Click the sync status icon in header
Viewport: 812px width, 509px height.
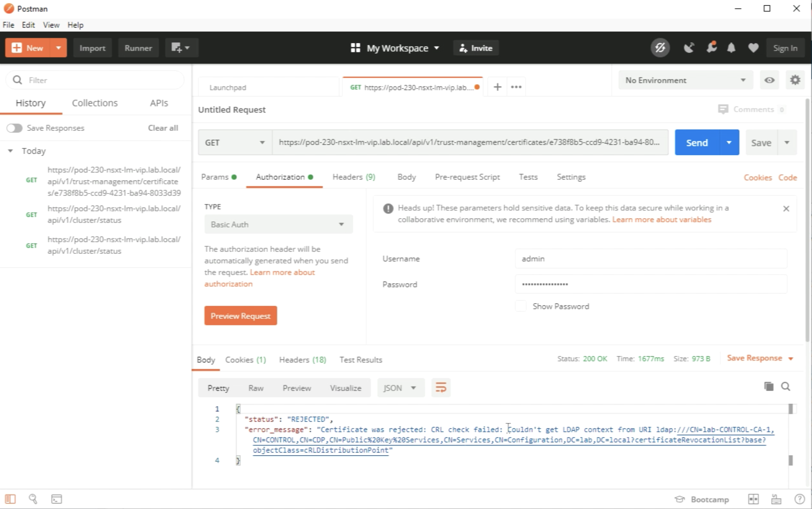click(x=660, y=48)
